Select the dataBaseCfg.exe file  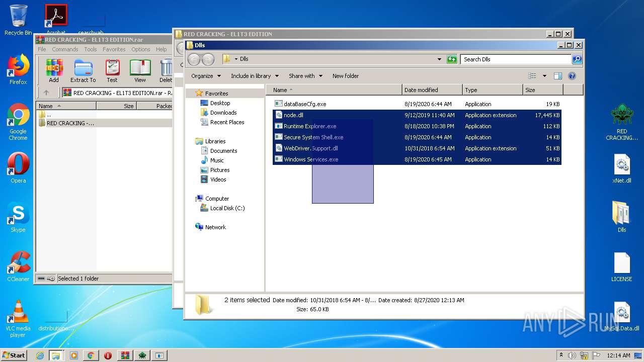pos(417,104)
